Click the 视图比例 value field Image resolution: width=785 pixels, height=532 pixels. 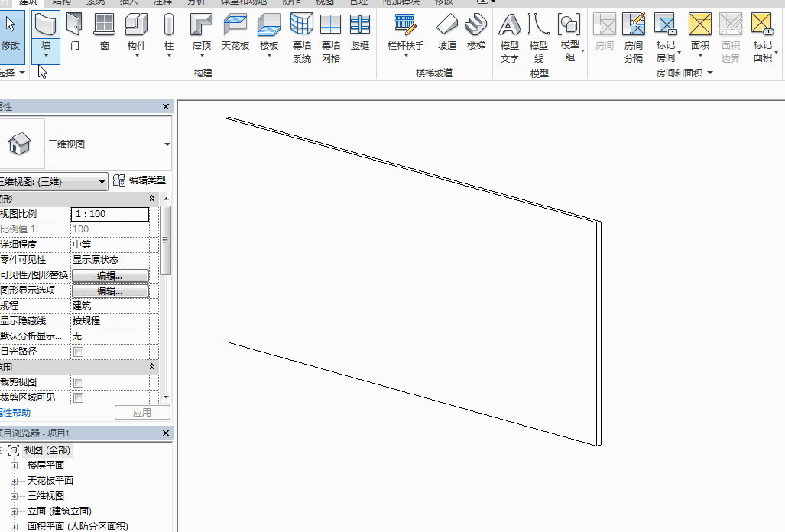click(x=110, y=214)
